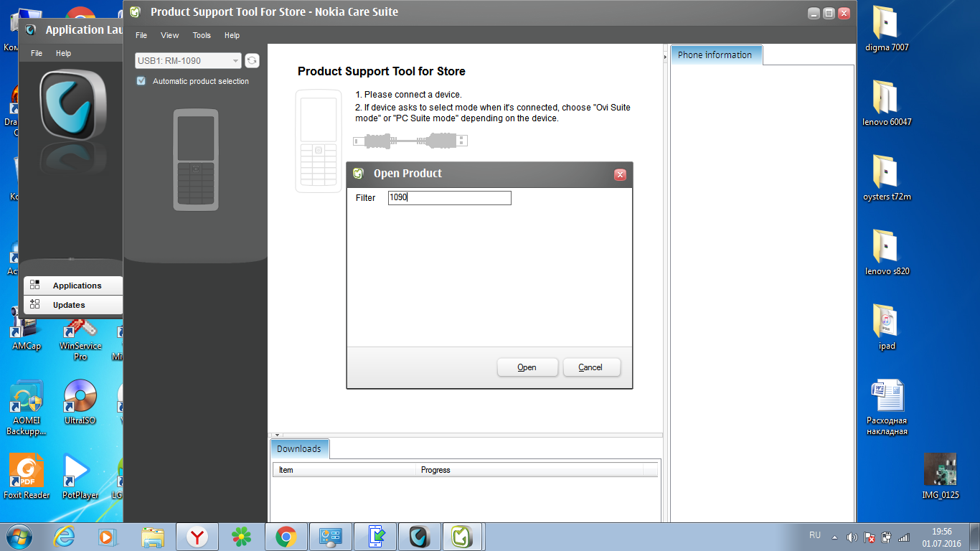The height and width of the screenshot is (551, 980).
Task: Open the View menu in Nokia Care Suite
Action: pyautogui.click(x=170, y=35)
